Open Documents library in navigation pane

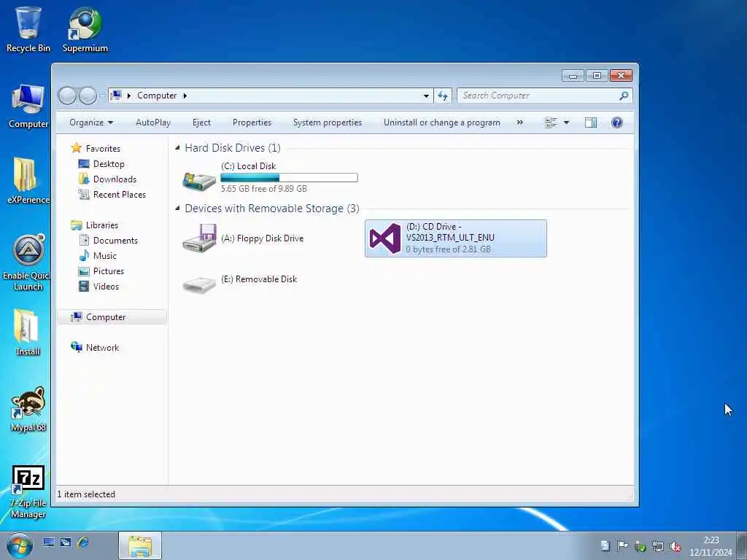click(115, 241)
